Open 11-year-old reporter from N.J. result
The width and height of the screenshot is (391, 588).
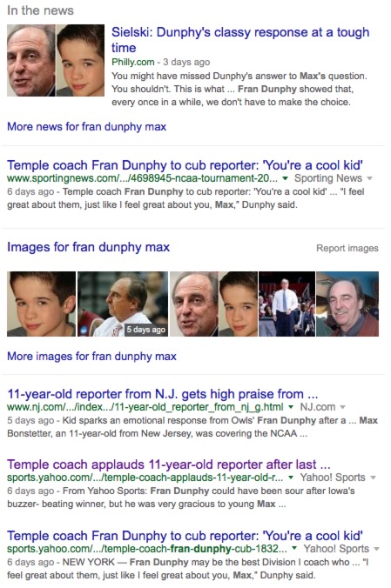pos(163,394)
